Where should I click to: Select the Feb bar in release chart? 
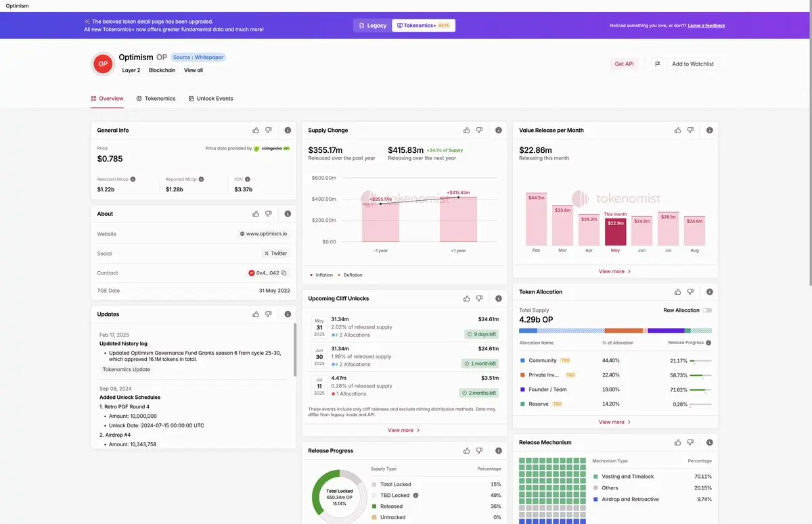537,218
